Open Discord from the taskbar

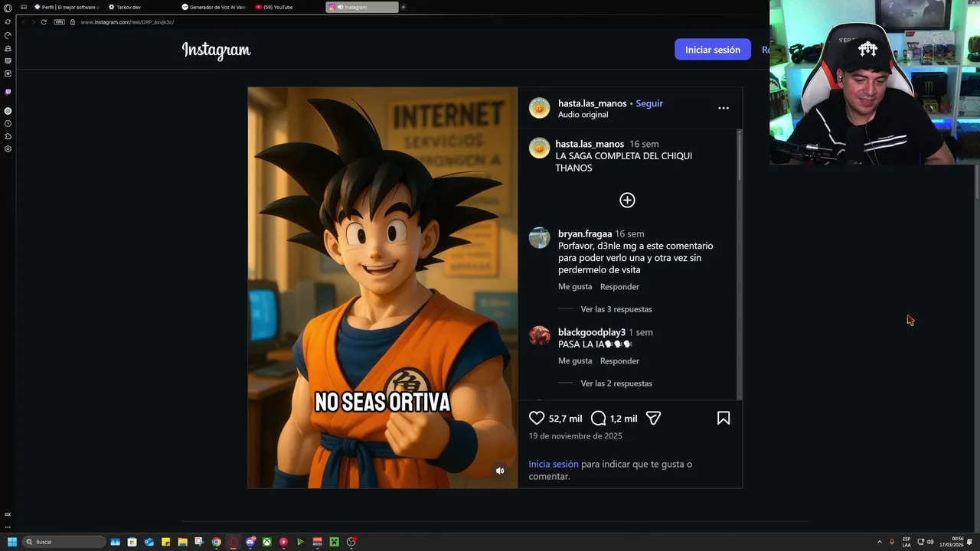point(250,542)
